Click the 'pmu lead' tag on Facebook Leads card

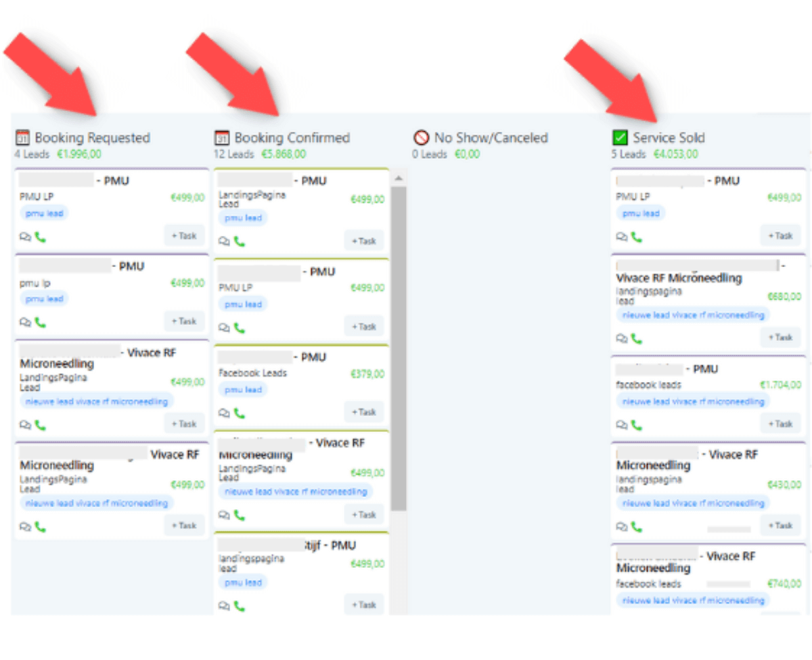[x=243, y=390]
